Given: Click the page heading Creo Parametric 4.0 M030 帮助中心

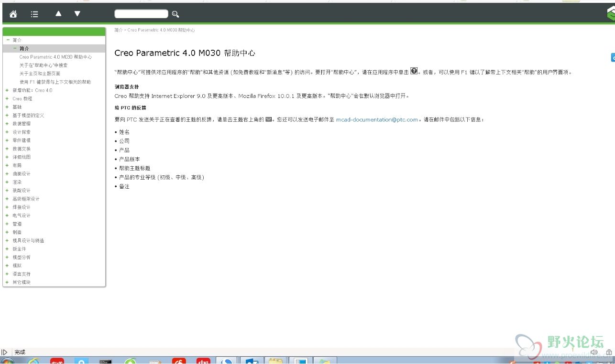Looking at the screenshot, I should [x=185, y=53].
